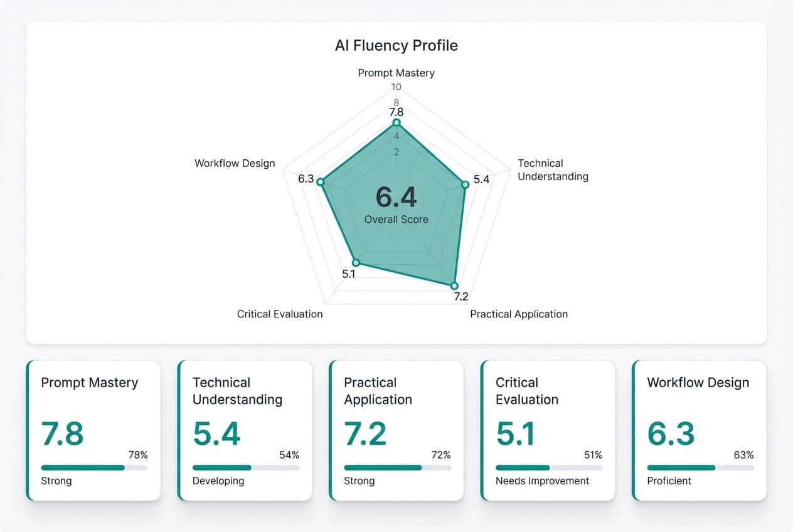The height and width of the screenshot is (532, 793).
Task: Click the 5.4 data point on the radar
Action: pyautogui.click(x=465, y=184)
